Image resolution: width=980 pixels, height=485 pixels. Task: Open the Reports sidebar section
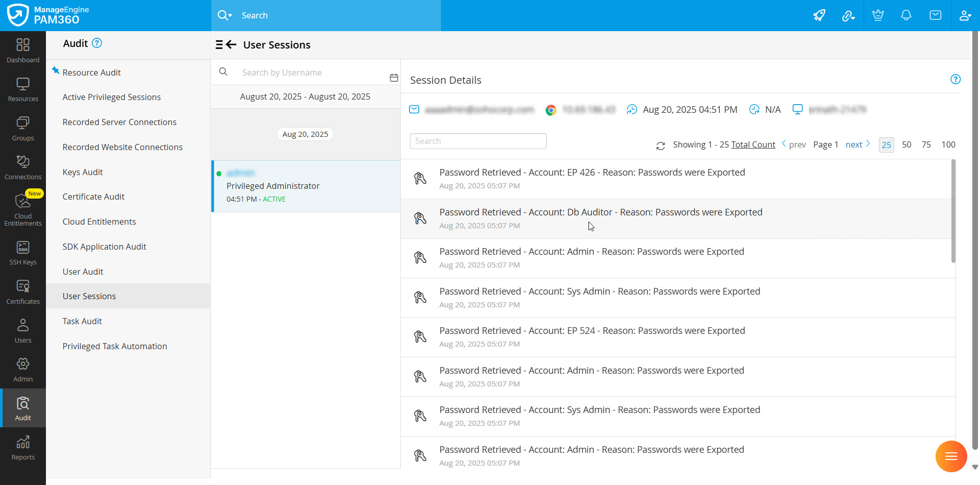(x=23, y=448)
